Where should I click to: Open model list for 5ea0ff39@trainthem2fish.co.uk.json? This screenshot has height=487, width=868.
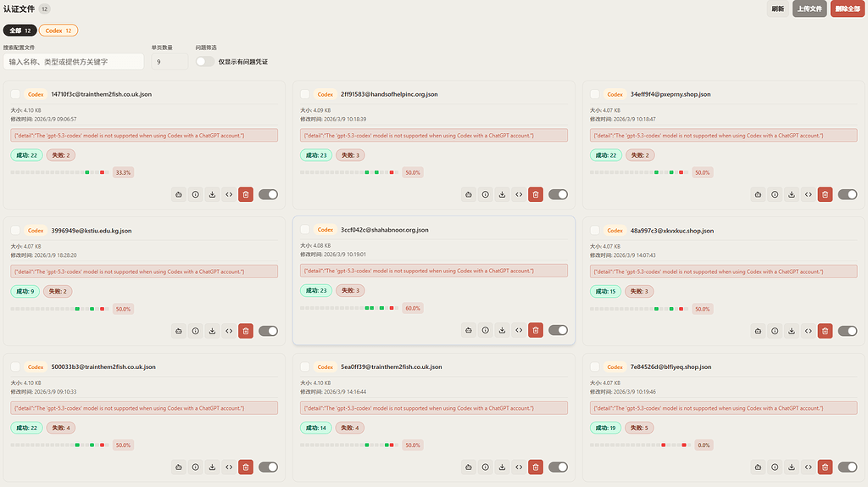click(x=468, y=467)
